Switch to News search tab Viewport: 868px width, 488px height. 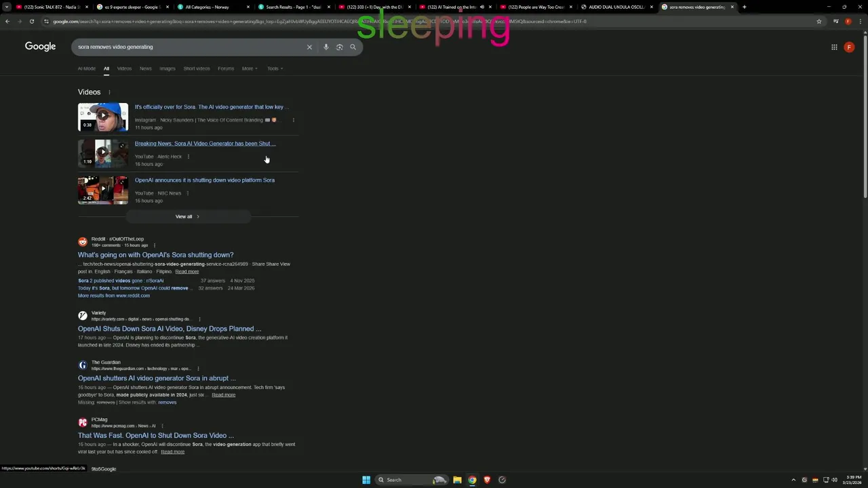click(146, 68)
